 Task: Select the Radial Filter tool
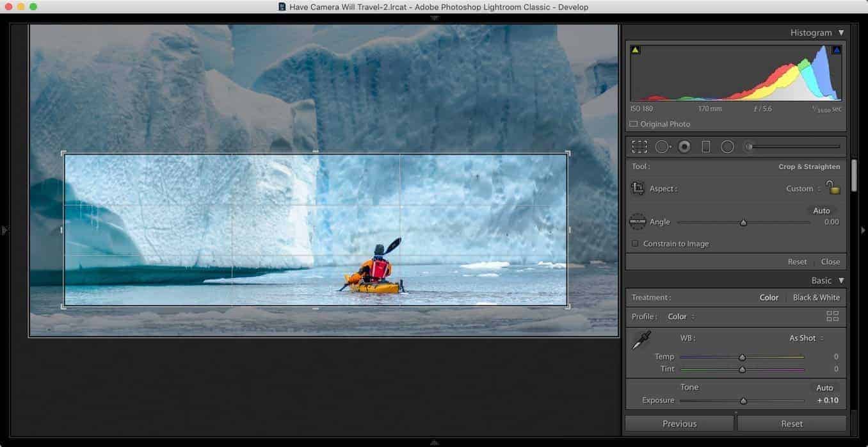click(727, 147)
